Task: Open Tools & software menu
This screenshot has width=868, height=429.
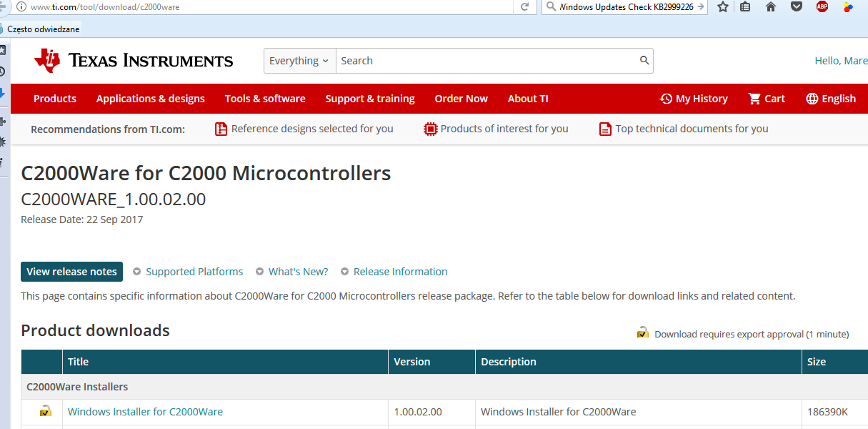Action: pyautogui.click(x=265, y=99)
